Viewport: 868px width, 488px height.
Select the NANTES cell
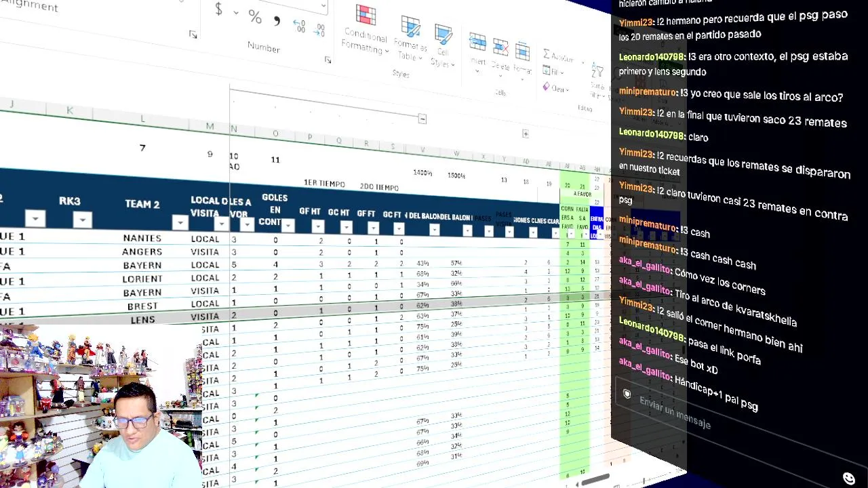click(142, 238)
